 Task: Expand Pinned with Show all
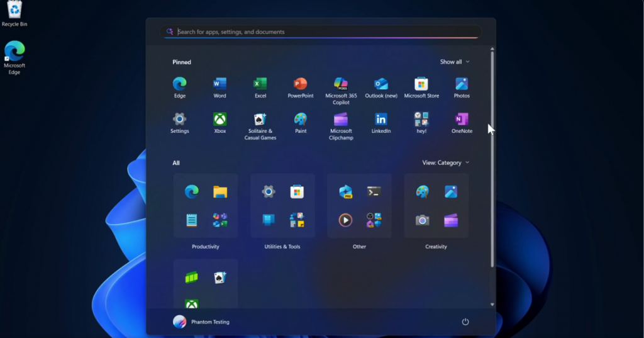[455, 62]
